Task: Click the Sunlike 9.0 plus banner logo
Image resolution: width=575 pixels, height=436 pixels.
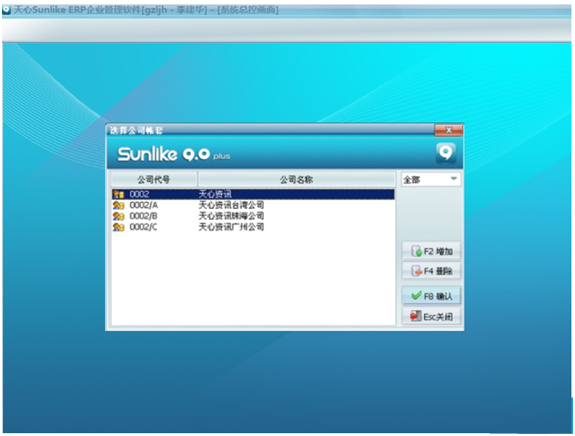Action: [x=174, y=154]
